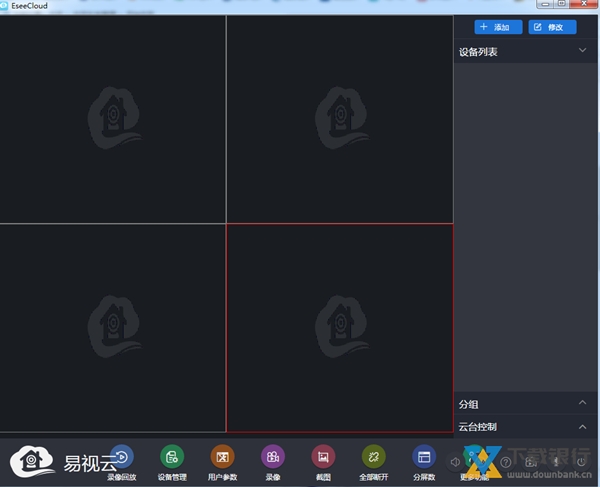The width and height of the screenshot is (600, 487).
Task: Select the top-right video pane
Action: pos(340,119)
